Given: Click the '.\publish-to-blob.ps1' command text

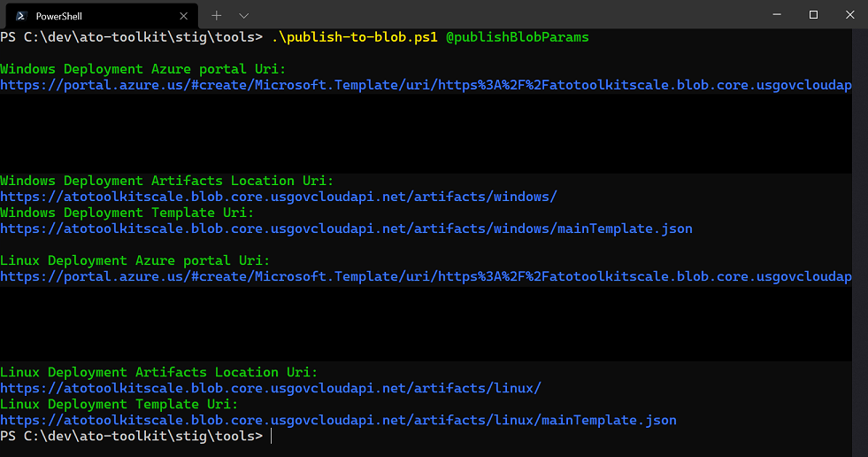Looking at the screenshot, I should click(354, 37).
